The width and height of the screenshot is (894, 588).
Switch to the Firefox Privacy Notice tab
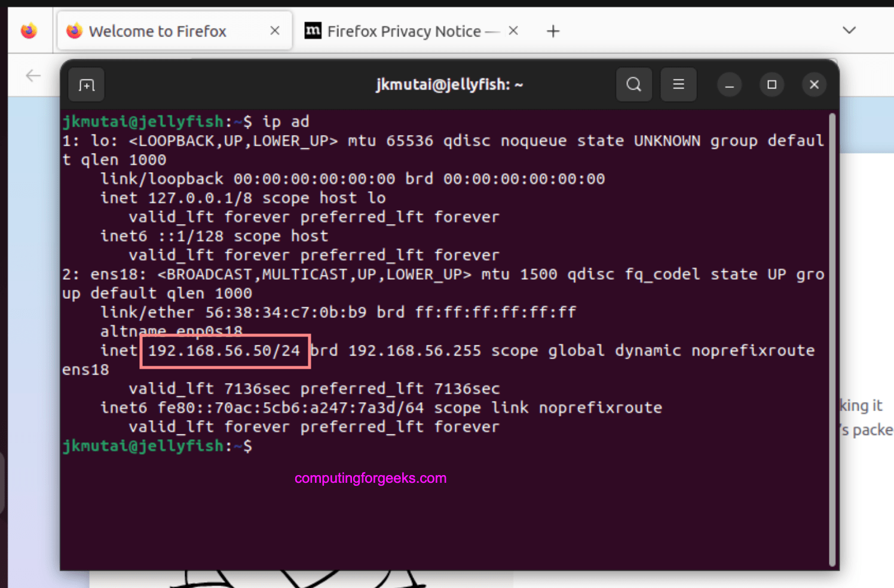(x=405, y=30)
